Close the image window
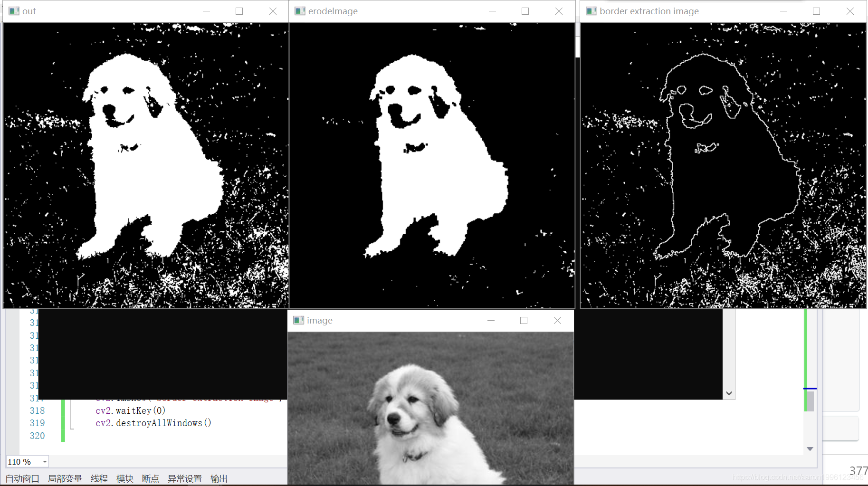This screenshot has height=486, width=868. coord(557,320)
